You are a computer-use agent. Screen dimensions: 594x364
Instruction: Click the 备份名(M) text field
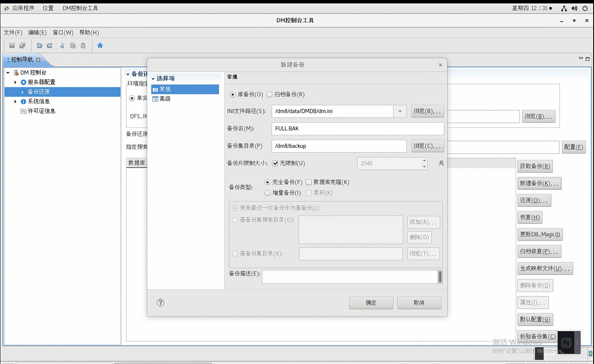coord(358,129)
